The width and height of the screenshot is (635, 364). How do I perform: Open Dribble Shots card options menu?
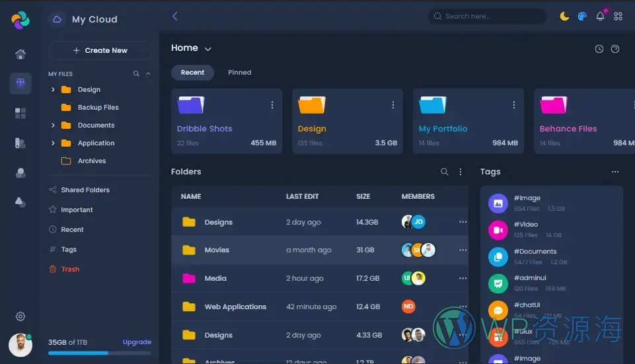coord(272,105)
